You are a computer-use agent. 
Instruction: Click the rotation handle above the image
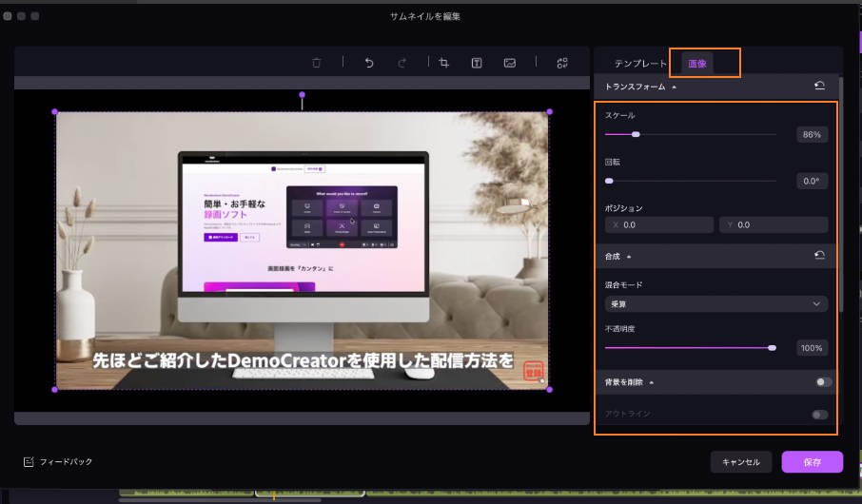point(302,94)
